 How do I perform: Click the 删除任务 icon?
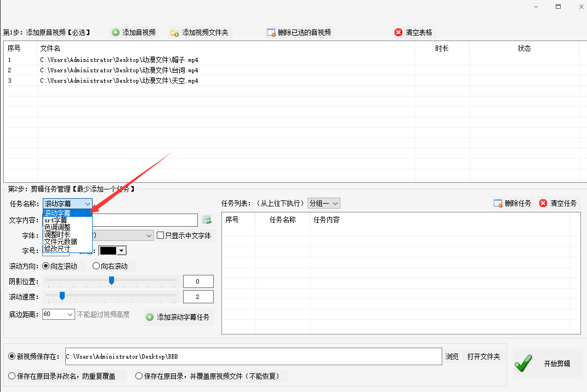[x=498, y=204]
